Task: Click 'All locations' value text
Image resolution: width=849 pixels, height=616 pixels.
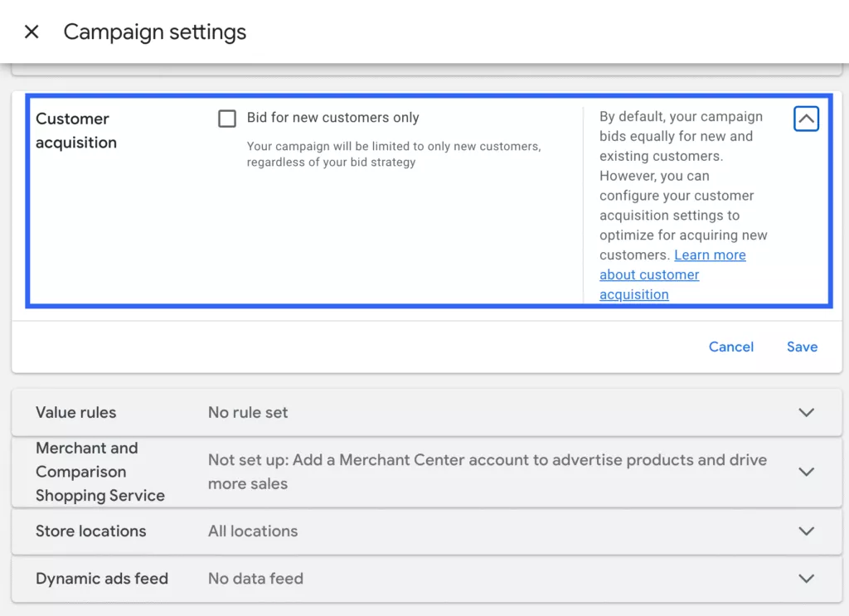Action: pyautogui.click(x=253, y=531)
